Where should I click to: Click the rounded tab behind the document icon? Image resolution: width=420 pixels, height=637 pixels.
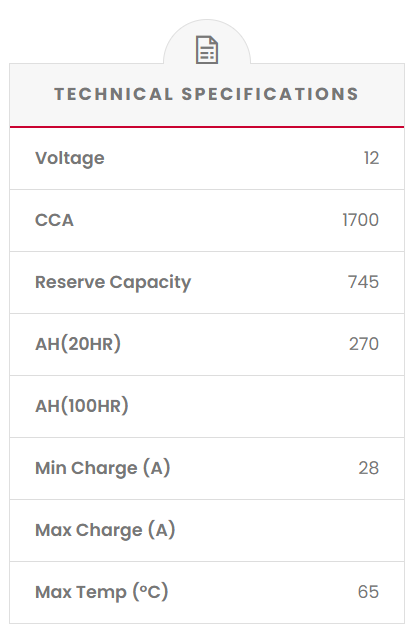(207, 43)
